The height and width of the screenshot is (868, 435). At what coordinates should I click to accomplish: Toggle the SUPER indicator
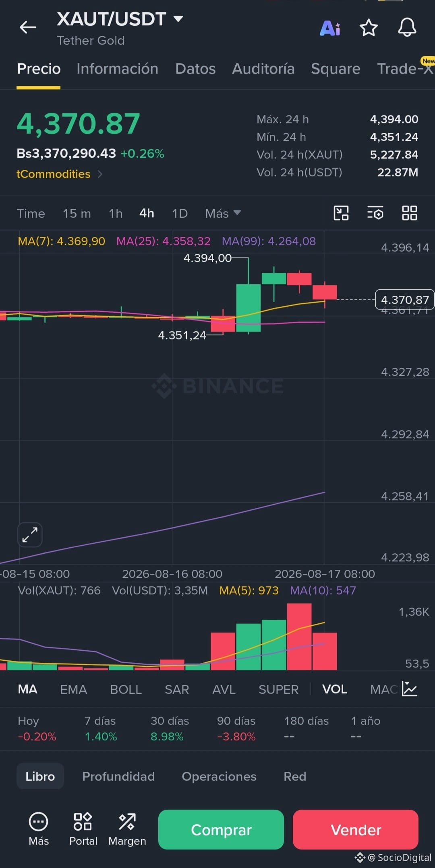coord(278,689)
